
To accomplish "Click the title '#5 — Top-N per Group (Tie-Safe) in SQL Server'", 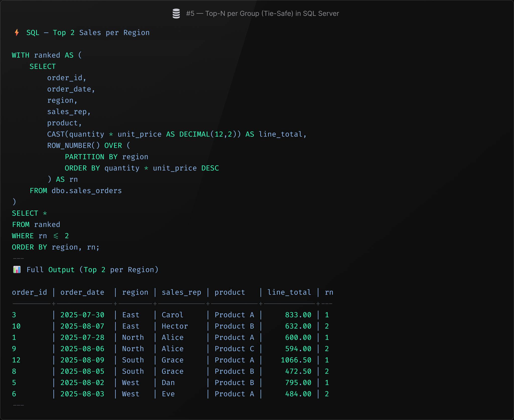I will 263,14.
